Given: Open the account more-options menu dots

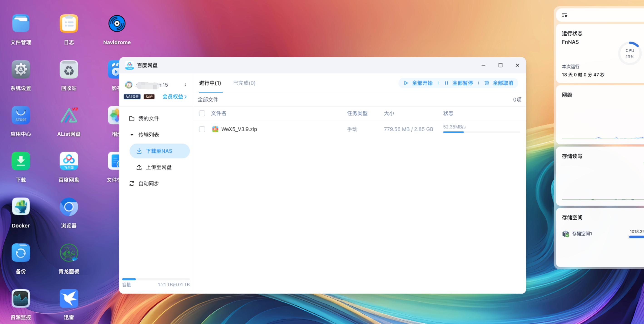Looking at the screenshot, I should coord(185,85).
